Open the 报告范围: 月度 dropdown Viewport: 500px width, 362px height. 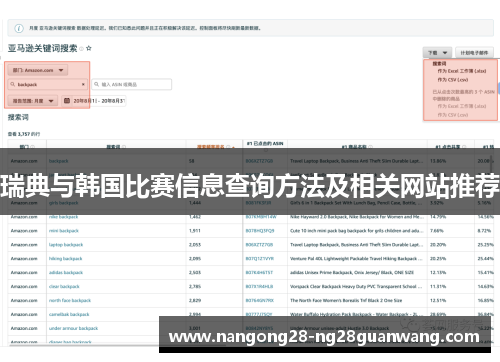pyautogui.click(x=33, y=101)
